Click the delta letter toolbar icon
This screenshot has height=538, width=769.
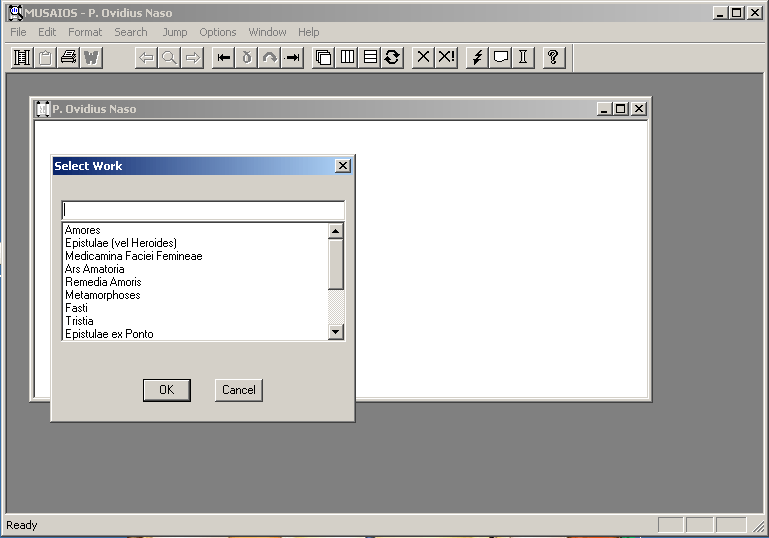tap(247, 57)
